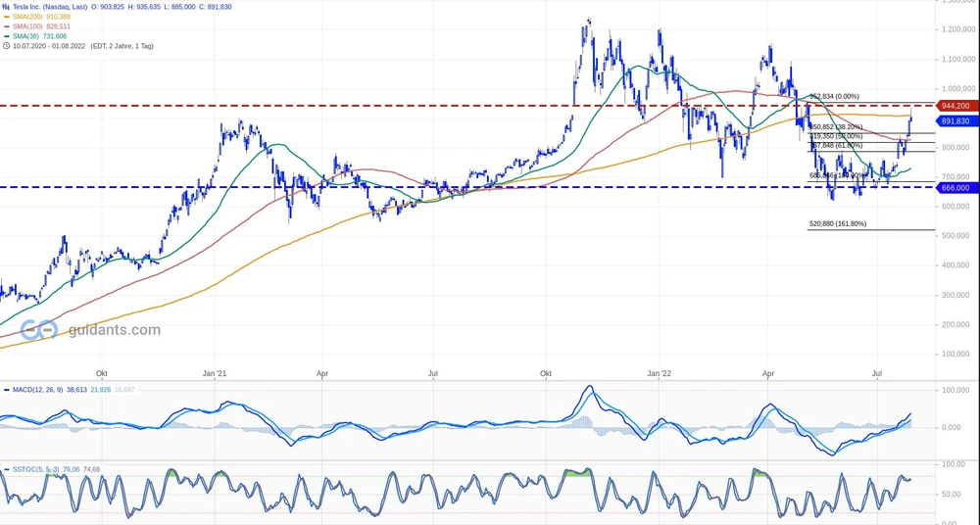The width and height of the screenshot is (980, 525).
Task: Click the green SMA(38) legend marker
Action: [x=7, y=35]
